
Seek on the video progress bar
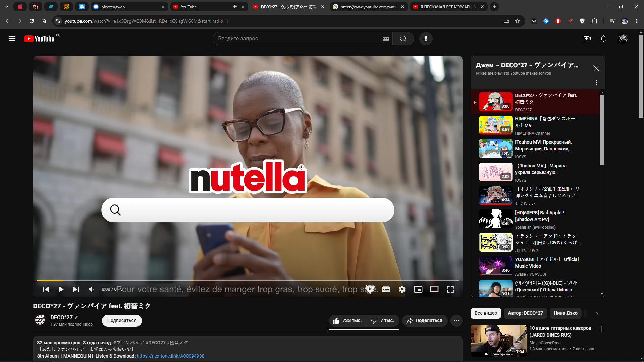[x=248, y=281]
